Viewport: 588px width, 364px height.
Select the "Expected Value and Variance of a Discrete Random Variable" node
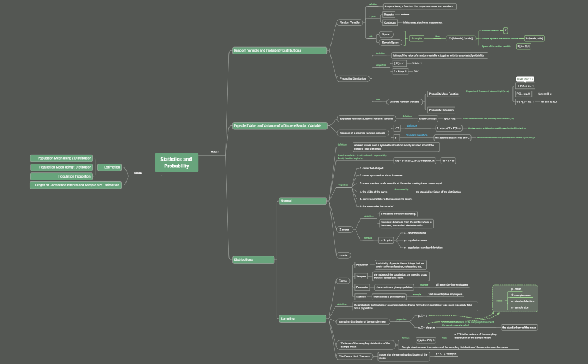(279, 125)
